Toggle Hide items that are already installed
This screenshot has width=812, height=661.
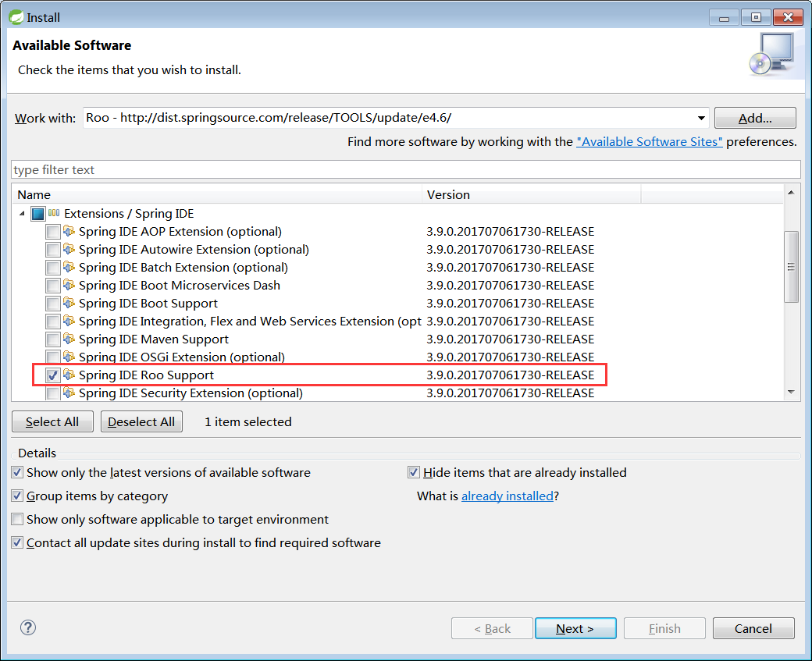(x=413, y=472)
